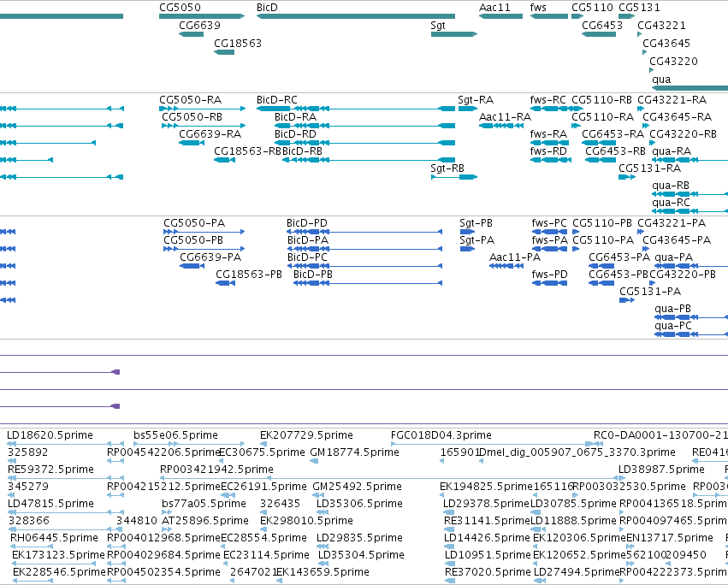This screenshot has height=585, width=728.
Task: Click the EK207729.5prime EST label
Action: pos(306,435)
